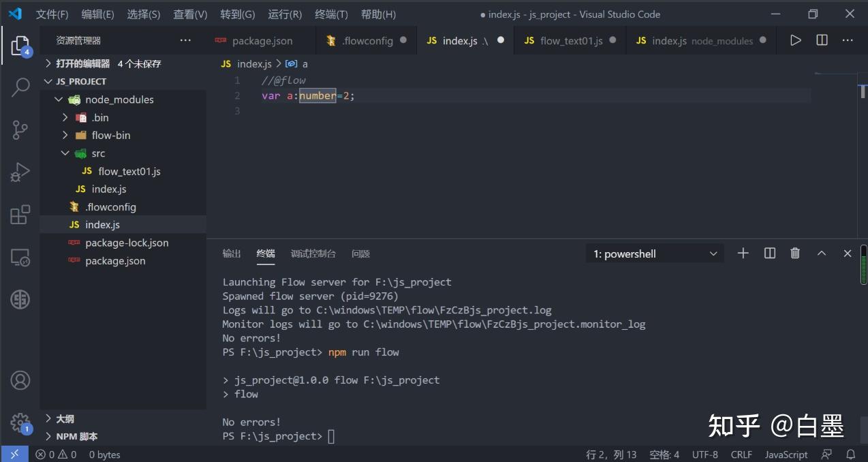The width and height of the screenshot is (868, 462).
Task: Open the 终端(T) menu
Action: tap(331, 14)
